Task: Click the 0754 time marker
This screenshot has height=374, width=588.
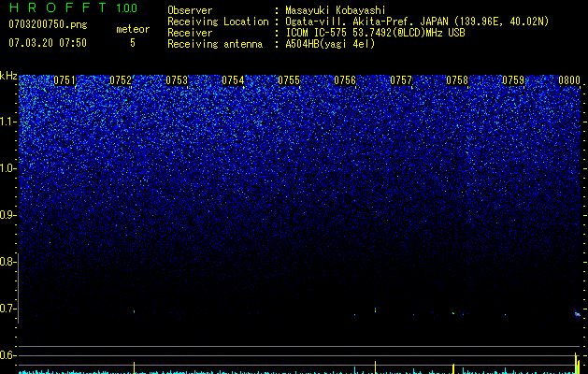Action: pyautogui.click(x=233, y=80)
